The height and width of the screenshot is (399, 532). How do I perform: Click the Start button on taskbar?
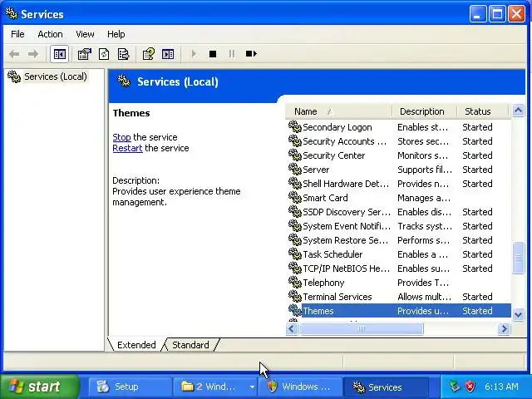coord(39,387)
